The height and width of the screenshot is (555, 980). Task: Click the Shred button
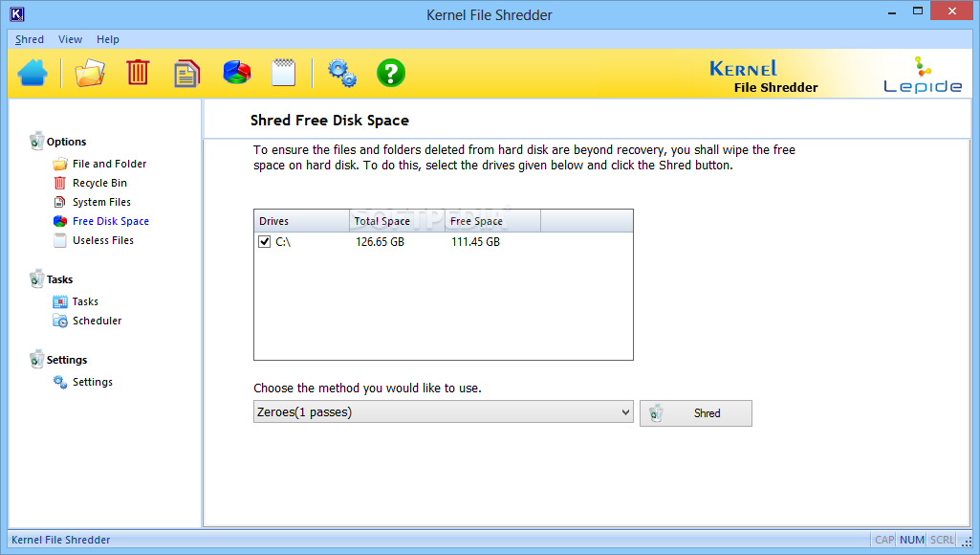pos(696,413)
